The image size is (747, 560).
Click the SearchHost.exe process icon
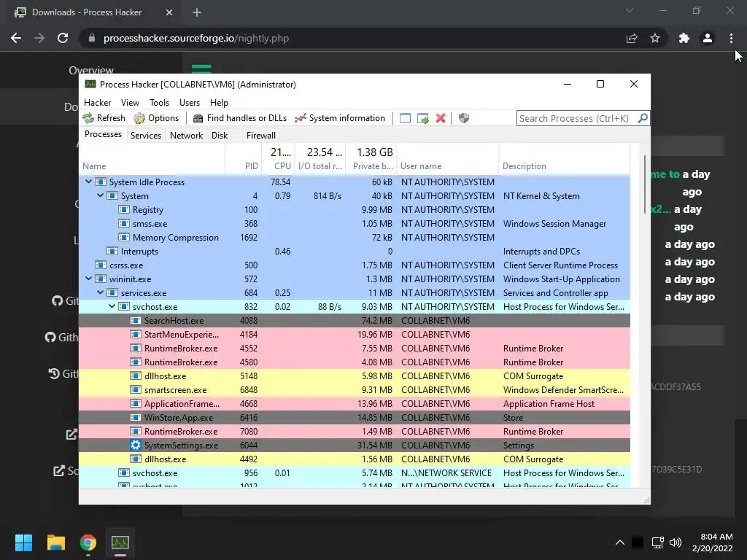point(136,321)
